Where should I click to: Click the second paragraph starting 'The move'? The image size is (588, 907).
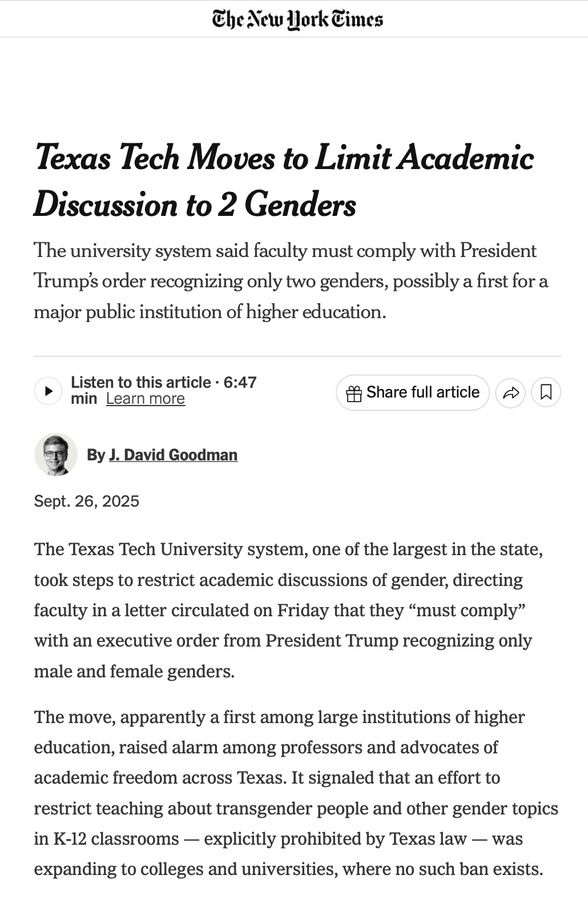(x=296, y=793)
